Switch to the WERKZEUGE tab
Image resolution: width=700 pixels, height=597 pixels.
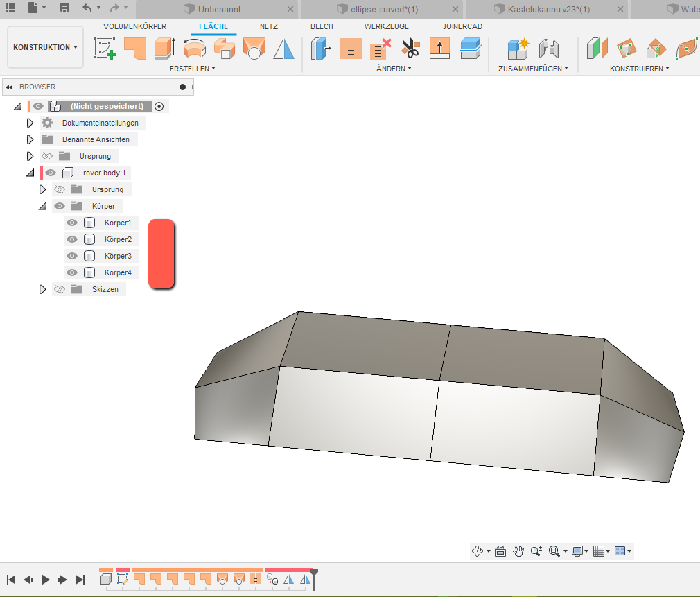coord(387,26)
